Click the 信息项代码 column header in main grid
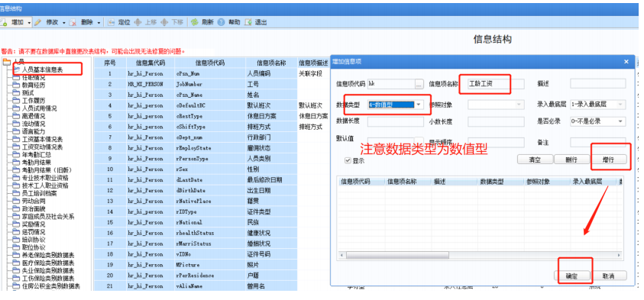This screenshot has height=300, width=644. coord(210,63)
